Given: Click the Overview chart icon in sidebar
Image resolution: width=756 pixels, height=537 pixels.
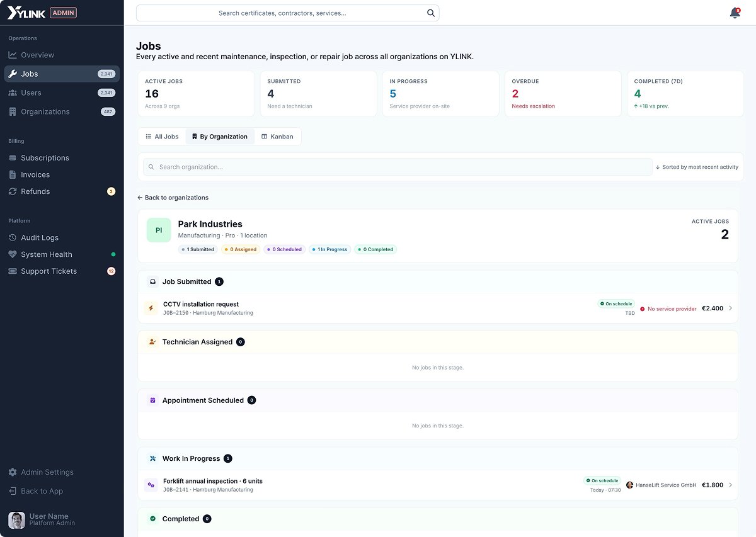Looking at the screenshot, I should point(13,55).
